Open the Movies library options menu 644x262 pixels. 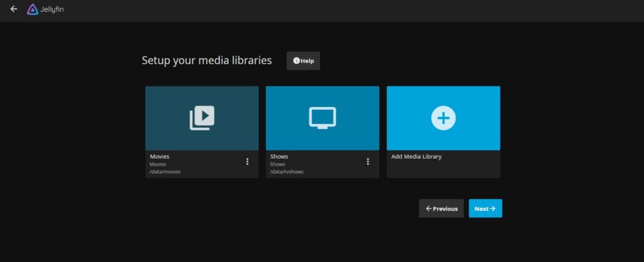[x=247, y=162]
